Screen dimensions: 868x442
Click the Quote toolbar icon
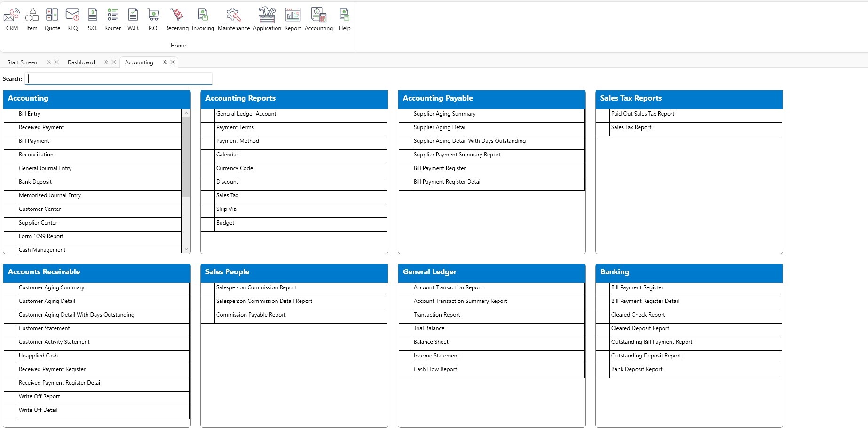coord(52,16)
